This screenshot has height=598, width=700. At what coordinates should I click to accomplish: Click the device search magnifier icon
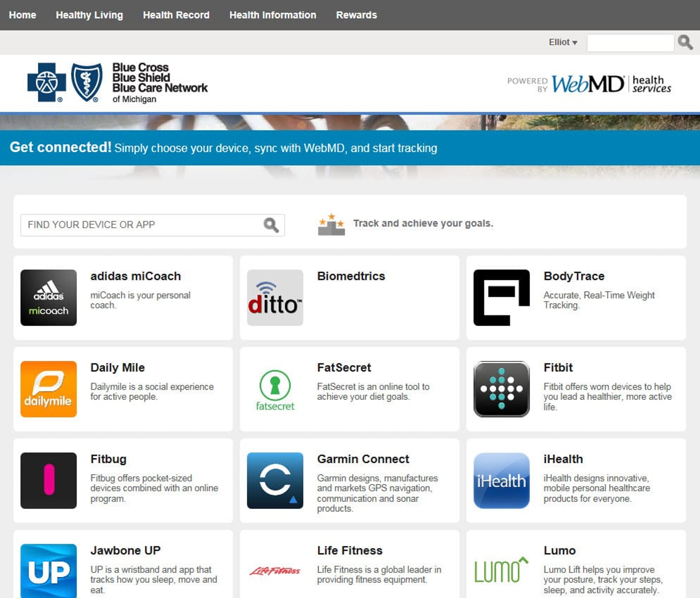271,225
